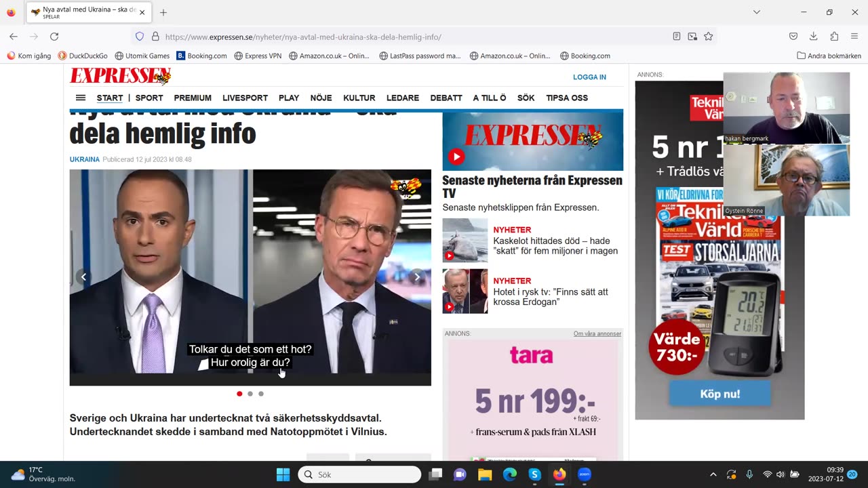Open DEBATT section in navigation

click(x=446, y=98)
